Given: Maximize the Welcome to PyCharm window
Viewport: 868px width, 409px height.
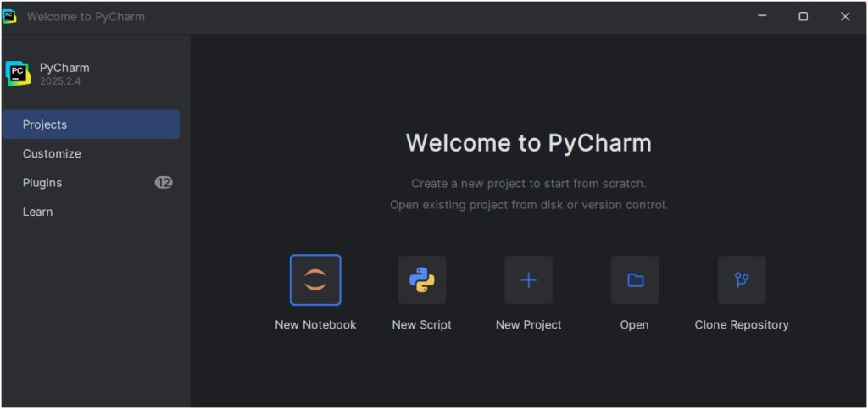Looking at the screenshot, I should click(x=804, y=16).
